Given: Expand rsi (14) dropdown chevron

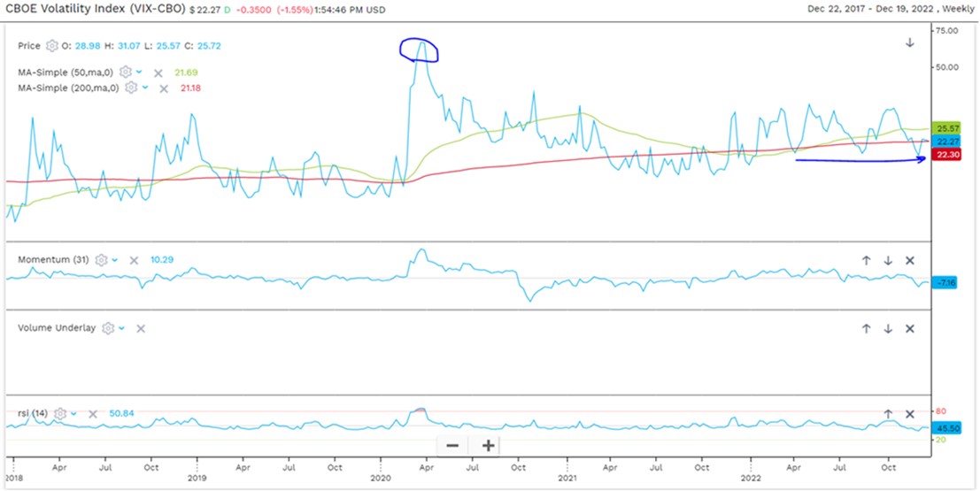Looking at the screenshot, I should click(x=73, y=413).
